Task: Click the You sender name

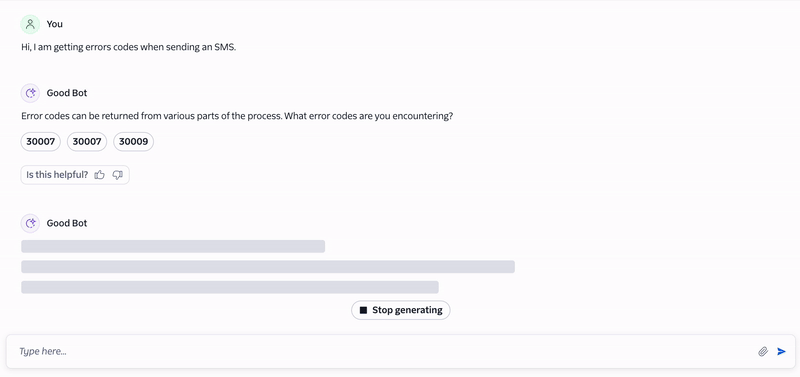Action: pos(55,24)
